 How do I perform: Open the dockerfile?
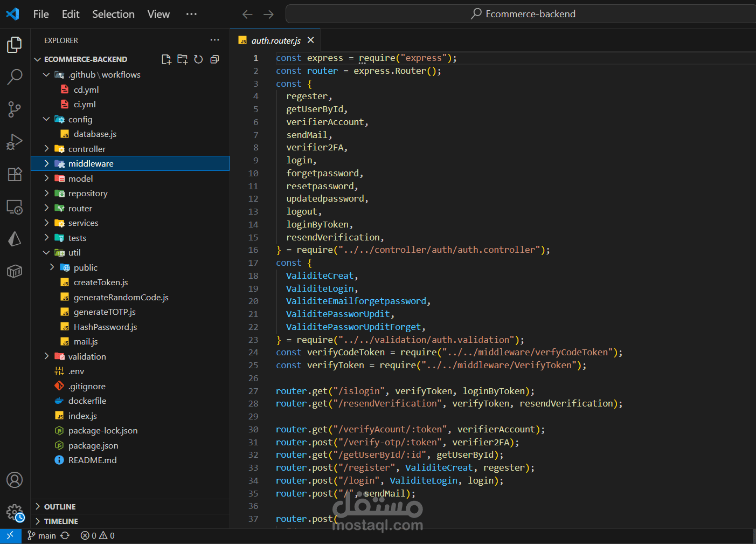click(130, 401)
